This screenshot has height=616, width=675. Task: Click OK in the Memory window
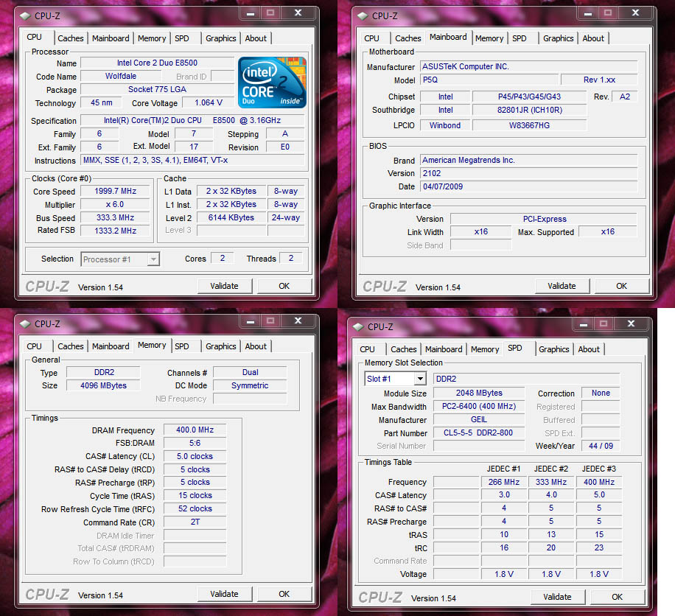(x=284, y=594)
